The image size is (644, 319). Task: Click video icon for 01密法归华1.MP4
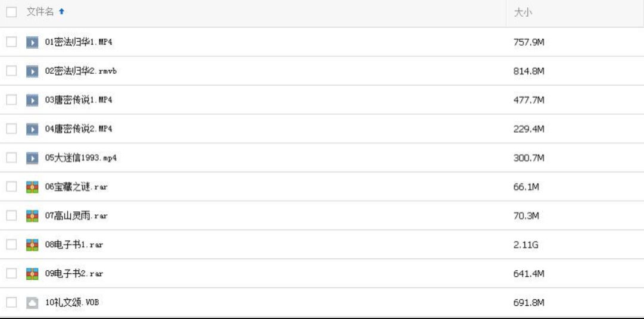pos(31,42)
